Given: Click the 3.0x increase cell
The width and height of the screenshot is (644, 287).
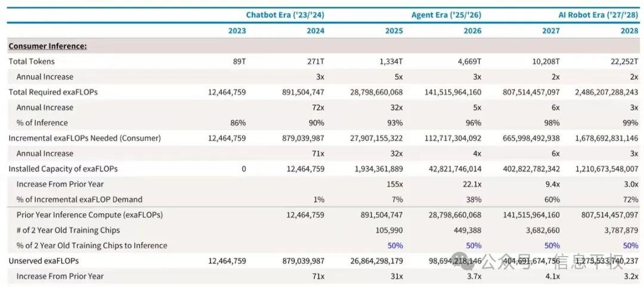Looking at the screenshot, I should (x=630, y=184).
